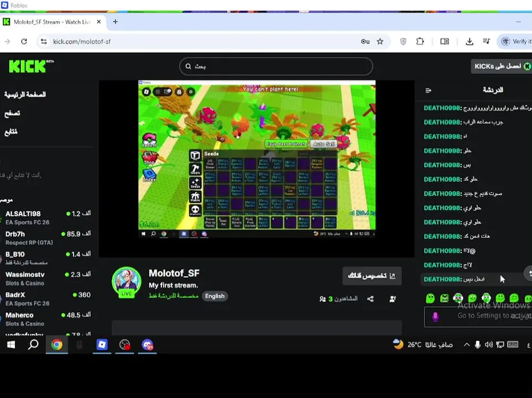Open recommended channel BadrX
Screen dimensions: 532x398
click(x=47, y=299)
